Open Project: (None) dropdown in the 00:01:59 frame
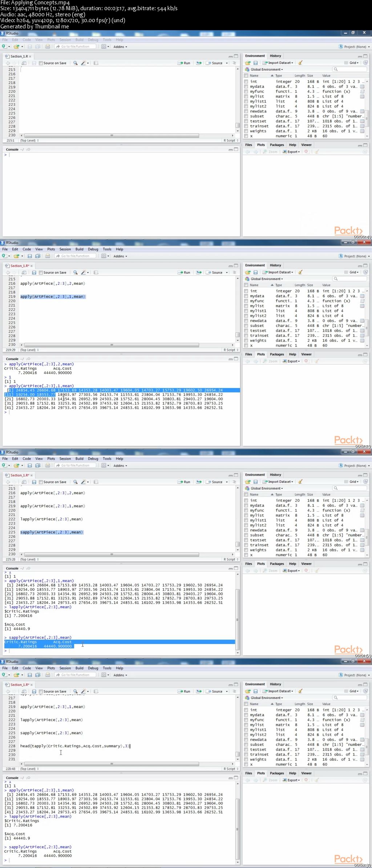372x868 pixels. 354,465
